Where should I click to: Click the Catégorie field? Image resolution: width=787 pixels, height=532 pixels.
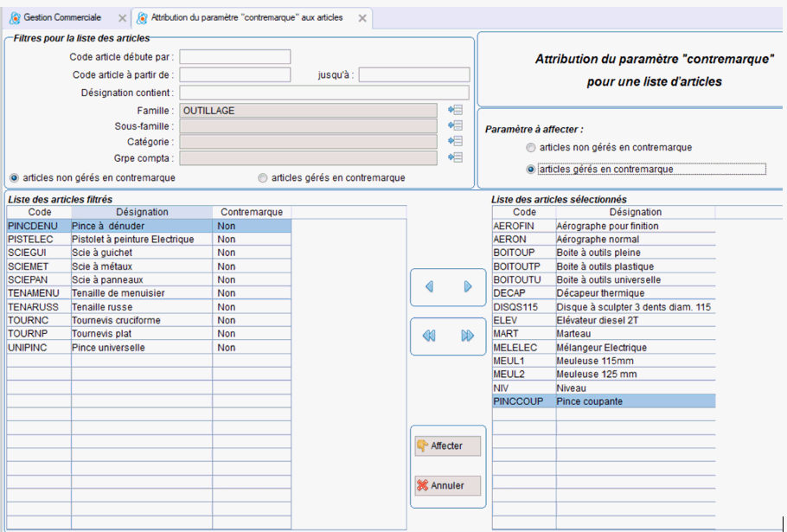pyautogui.click(x=308, y=142)
